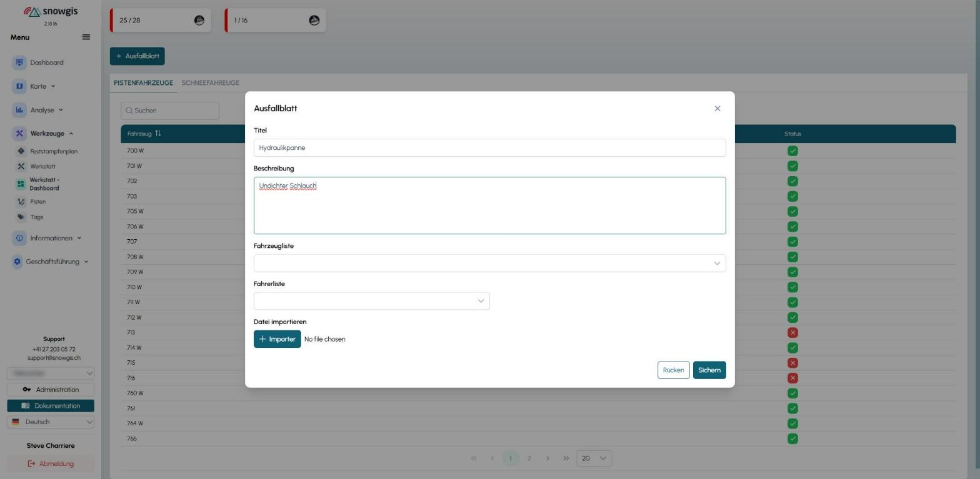Click the red status icon for 713
The height and width of the screenshot is (479, 980).
[792, 333]
